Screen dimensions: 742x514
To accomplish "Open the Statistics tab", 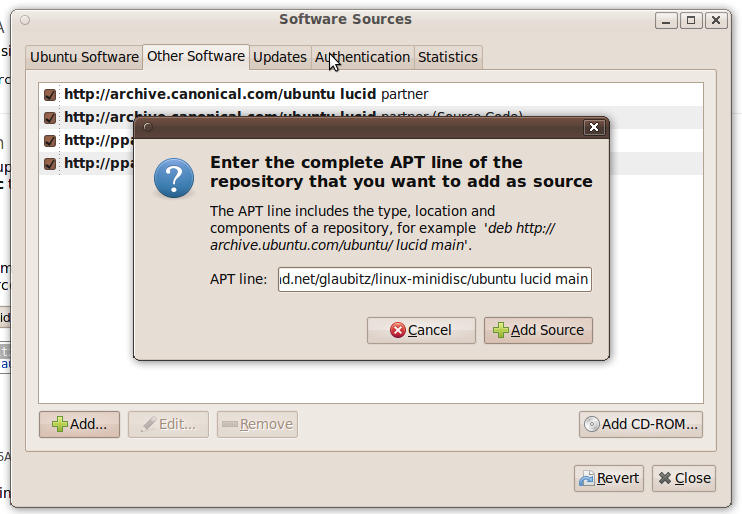I will click(447, 57).
